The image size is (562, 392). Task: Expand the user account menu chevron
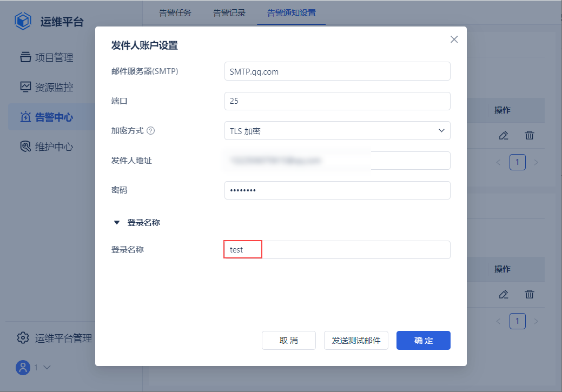tap(47, 368)
